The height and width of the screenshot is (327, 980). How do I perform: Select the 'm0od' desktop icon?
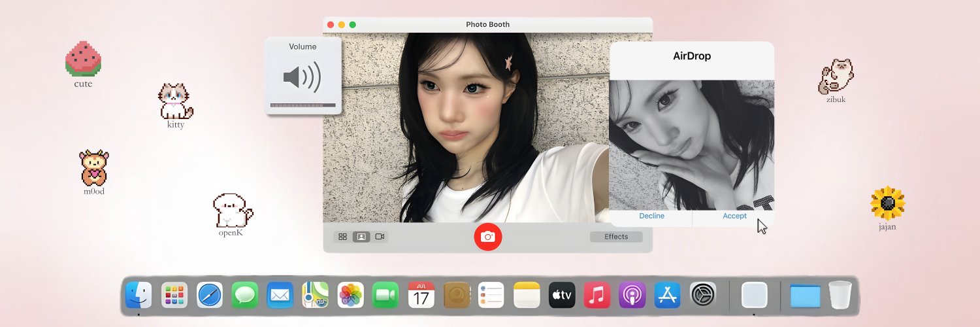tap(94, 168)
